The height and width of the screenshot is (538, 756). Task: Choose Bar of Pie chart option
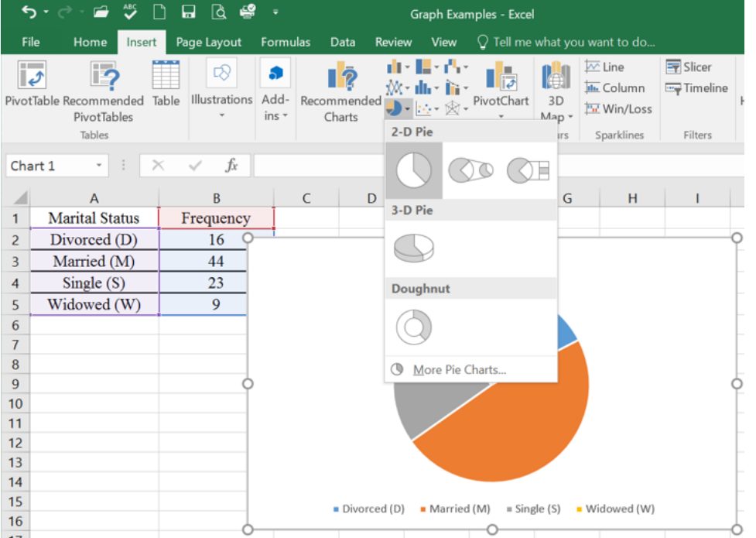click(528, 170)
